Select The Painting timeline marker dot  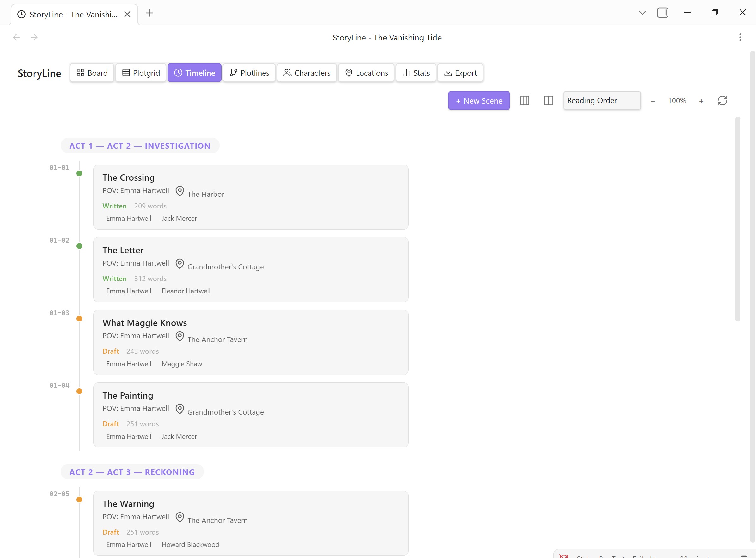[79, 391]
